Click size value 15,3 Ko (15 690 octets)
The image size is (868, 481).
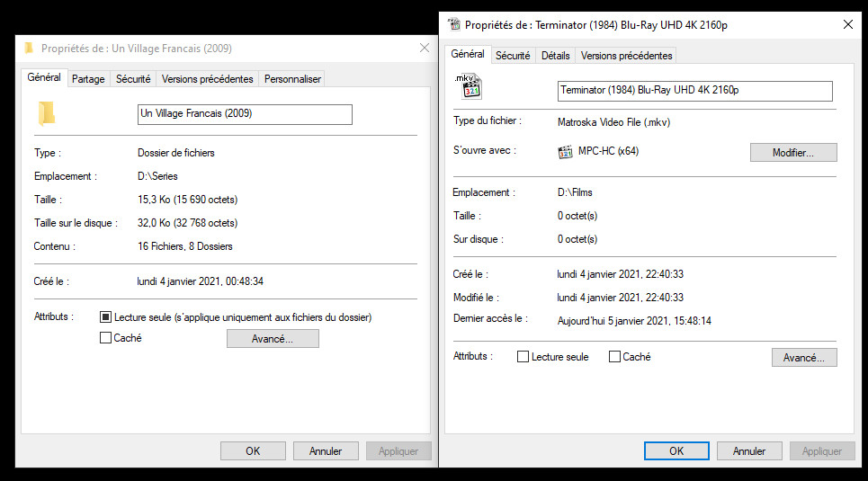188,200
